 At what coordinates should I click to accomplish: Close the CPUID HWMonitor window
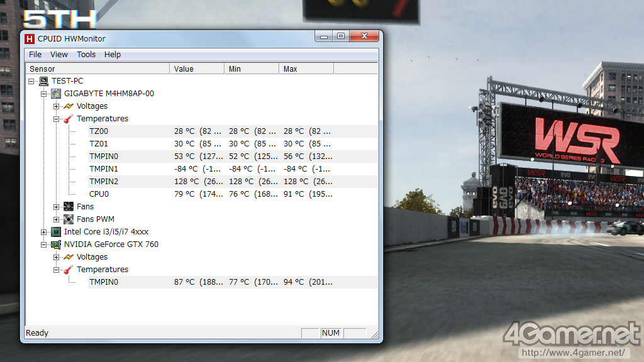click(364, 36)
